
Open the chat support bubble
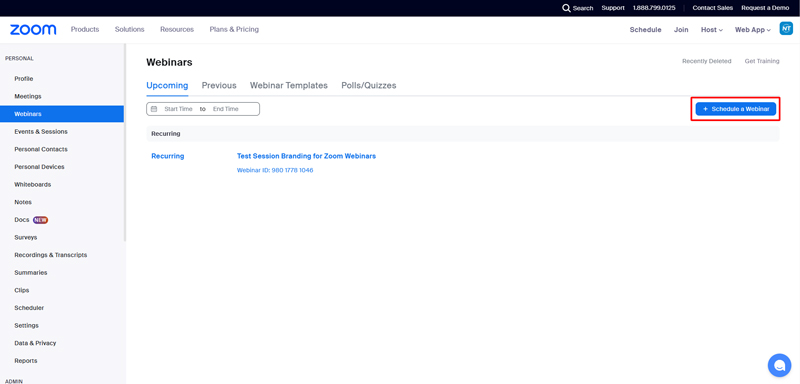click(779, 365)
